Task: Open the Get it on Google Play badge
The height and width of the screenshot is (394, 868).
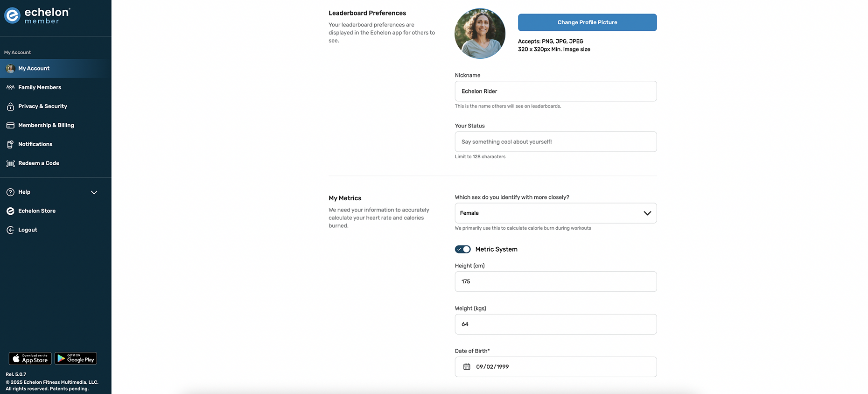Action: [x=76, y=359]
